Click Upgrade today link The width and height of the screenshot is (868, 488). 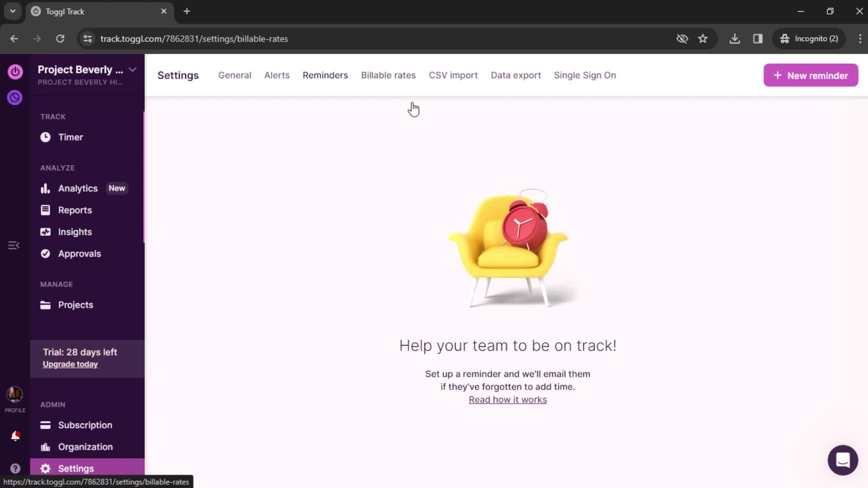tap(71, 364)
